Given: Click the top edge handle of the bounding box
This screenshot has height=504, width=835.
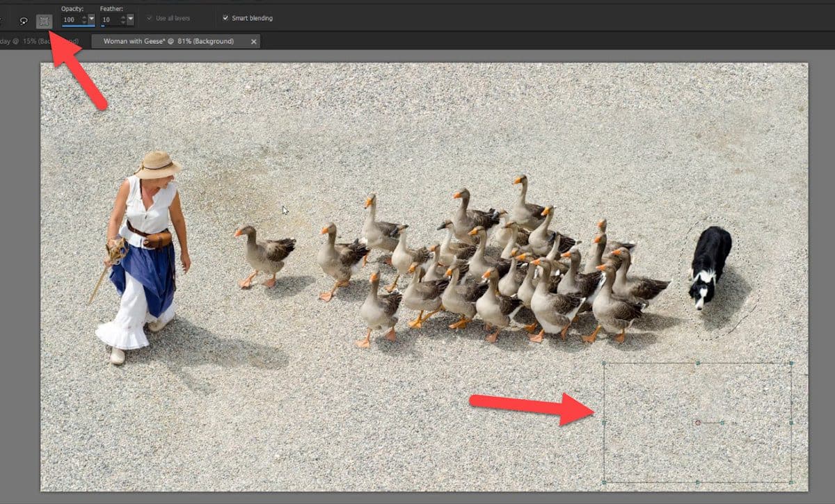Looking at the screenshot, I should (x=698, y=363).
